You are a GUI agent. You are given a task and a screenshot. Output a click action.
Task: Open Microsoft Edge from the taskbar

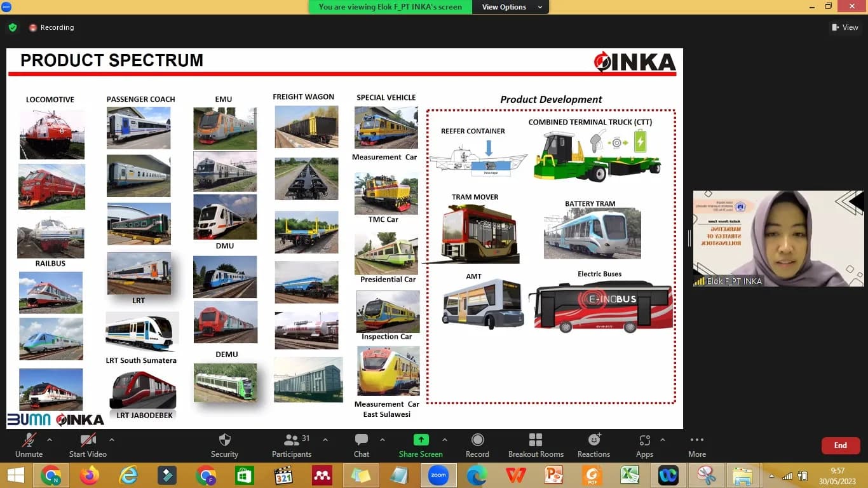click(477, 475)
